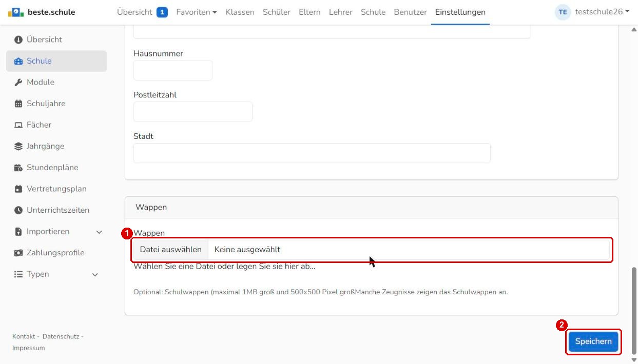Open the testschule26 account dropdown
This screenshot has height=364, width=638.
pyautogui.click(x=602, y=12)
